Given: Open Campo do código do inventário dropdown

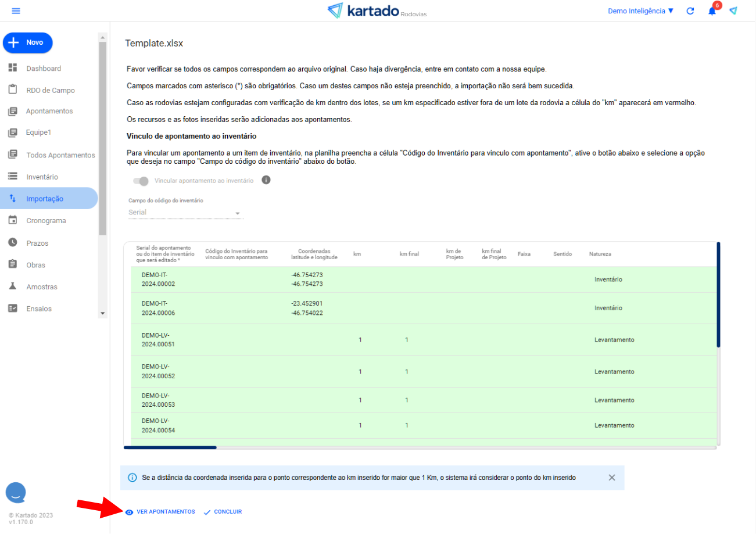Looking at the screenshot, I should click(x=185, y=213).
